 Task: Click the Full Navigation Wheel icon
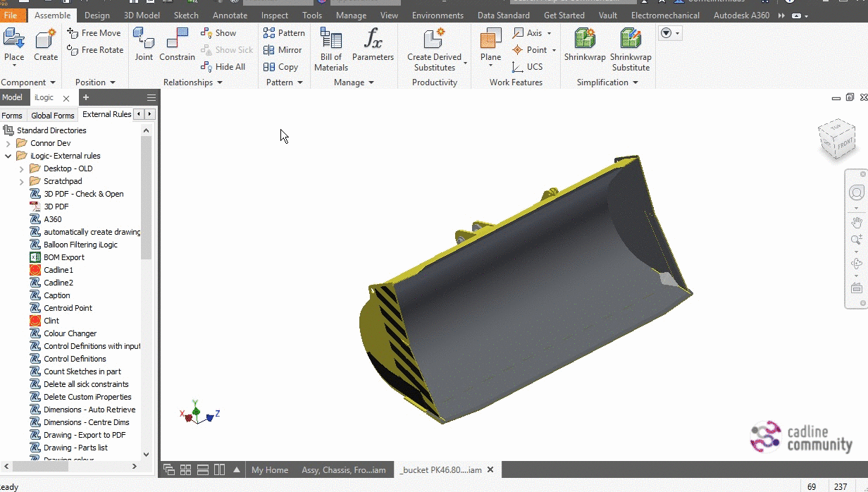[x=857, y=193]
